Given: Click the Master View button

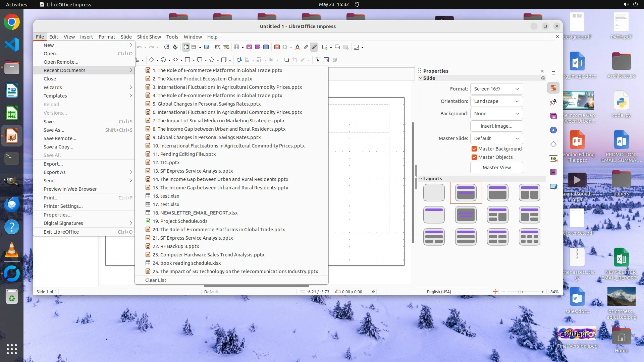Looking at the screenshot, I should 496,168.
